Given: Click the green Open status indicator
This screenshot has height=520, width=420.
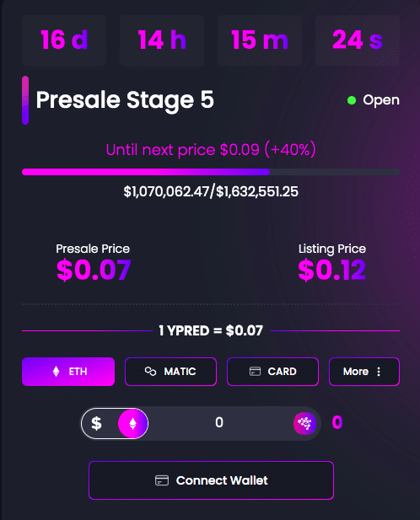Looking at the screenshot, I should [352, 100].
